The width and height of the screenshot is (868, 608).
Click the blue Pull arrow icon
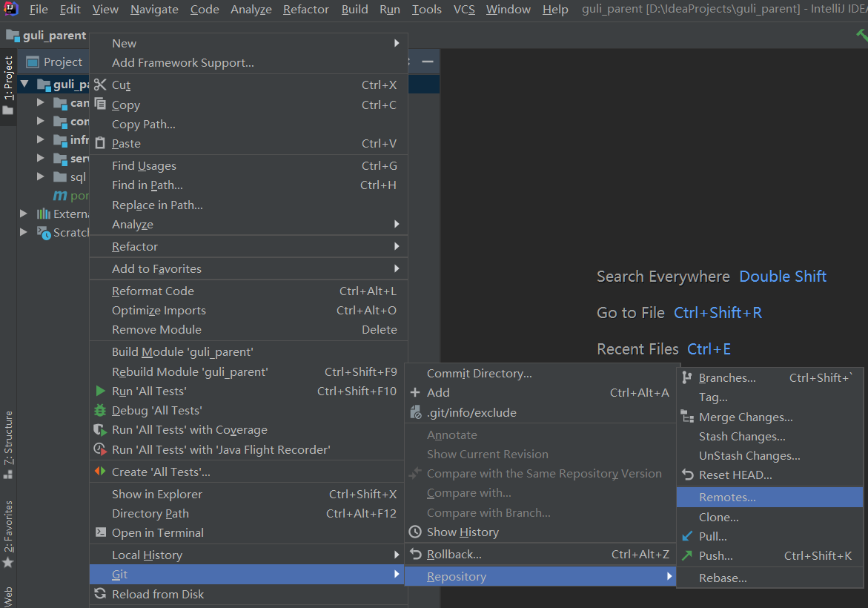point(687,536)
